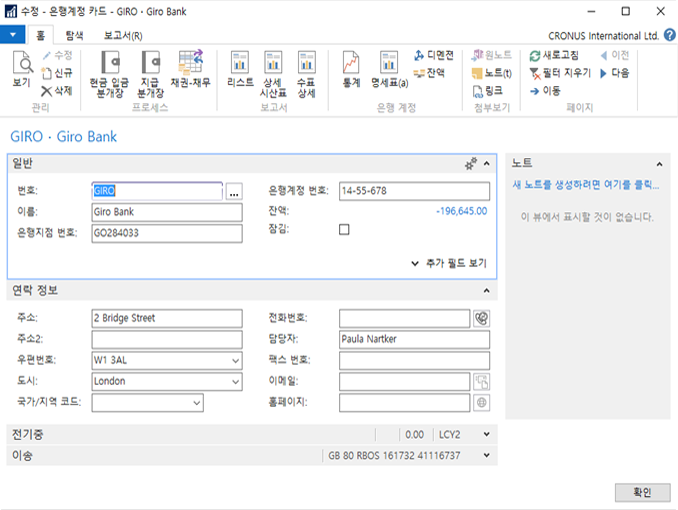
Task: Click the email icon beside 이메일 field
Action: (x=481, y=382)
